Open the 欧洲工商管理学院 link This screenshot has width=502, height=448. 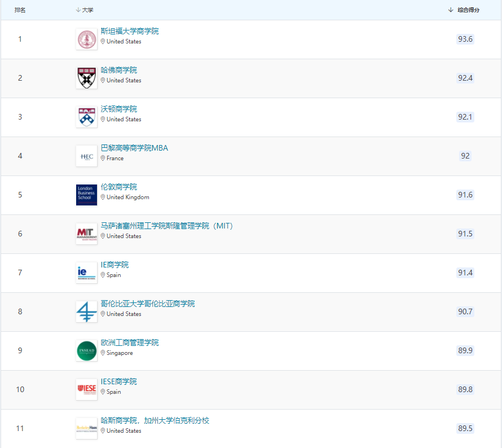click(x=130, y=342)
